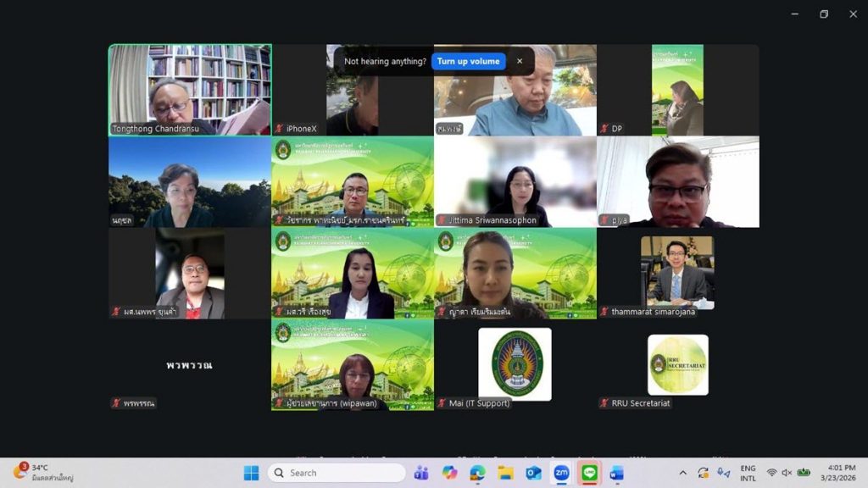
Task: Click the Zoom app taskbar icon
Action: pos(561,473)
